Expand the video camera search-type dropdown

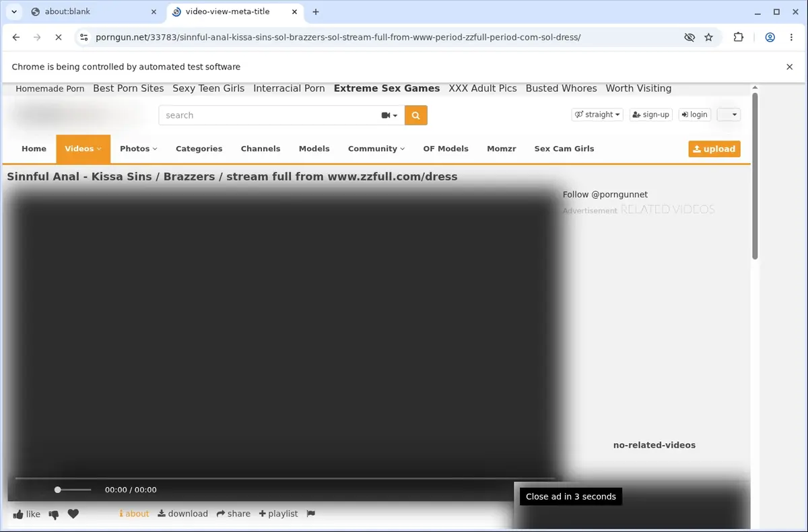[x=389, y=115]
